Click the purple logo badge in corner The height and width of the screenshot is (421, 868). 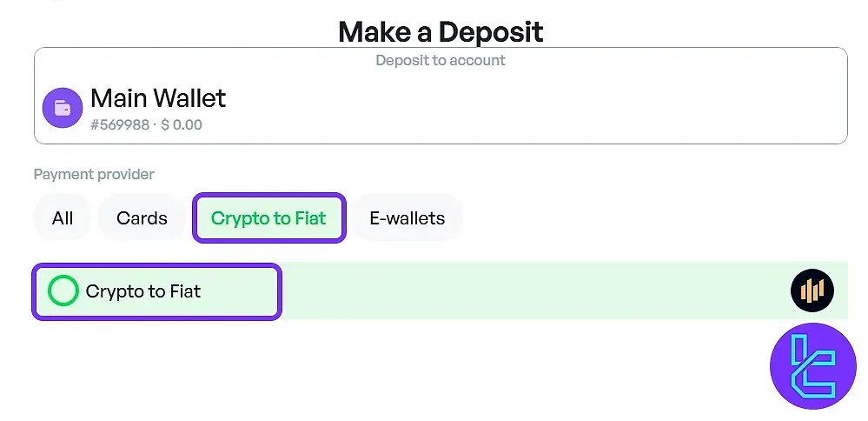pos(812,365)
